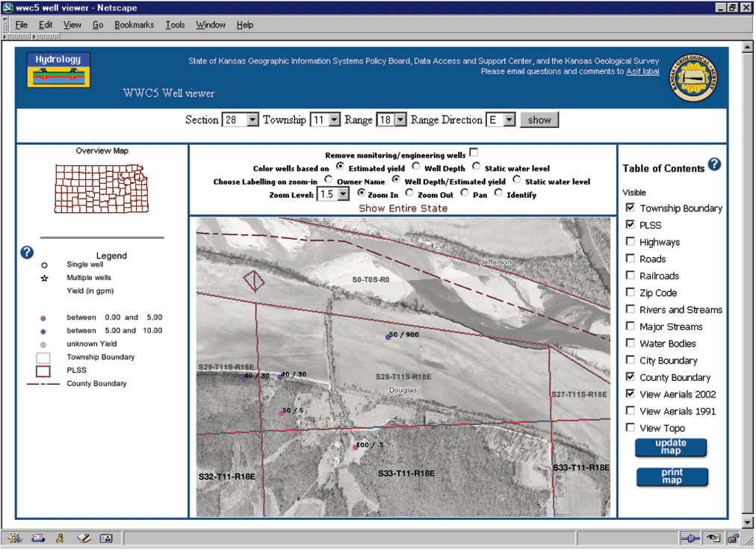This screenshot has width=756, height=552.
Task: Select the Zoom Out radio button
Action: 409,193
